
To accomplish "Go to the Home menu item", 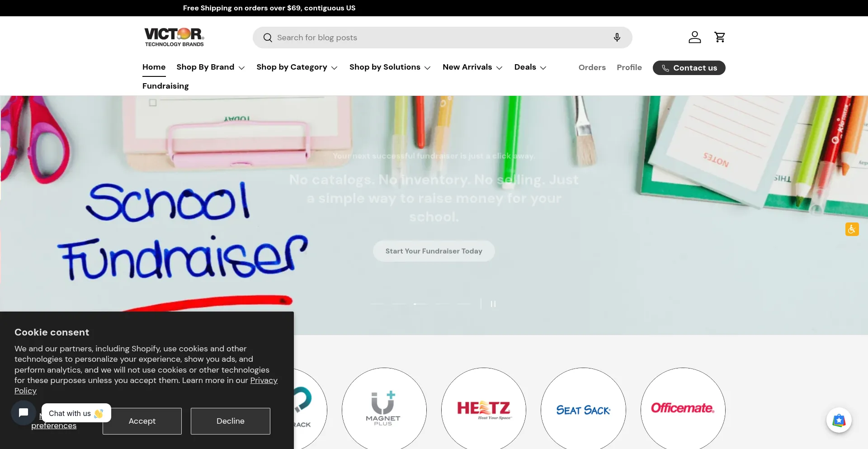I will (154, 67).
